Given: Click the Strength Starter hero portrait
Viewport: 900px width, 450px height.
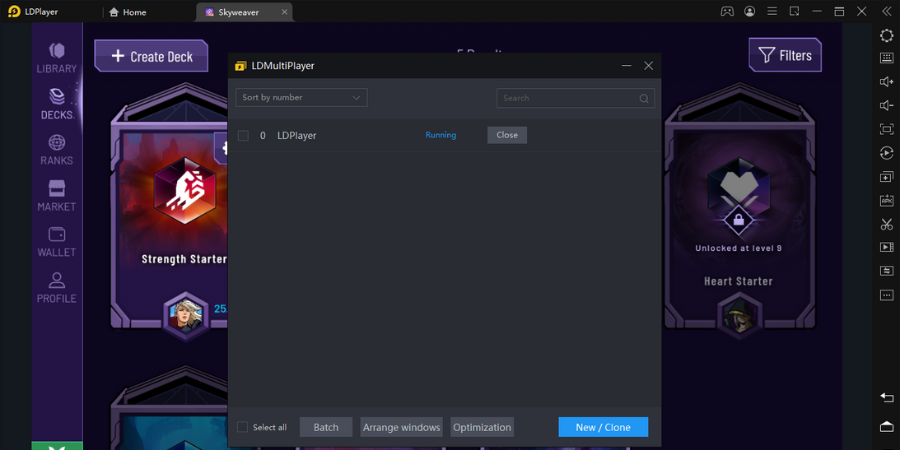Looking at the screenshot, I should click(186, 316).
